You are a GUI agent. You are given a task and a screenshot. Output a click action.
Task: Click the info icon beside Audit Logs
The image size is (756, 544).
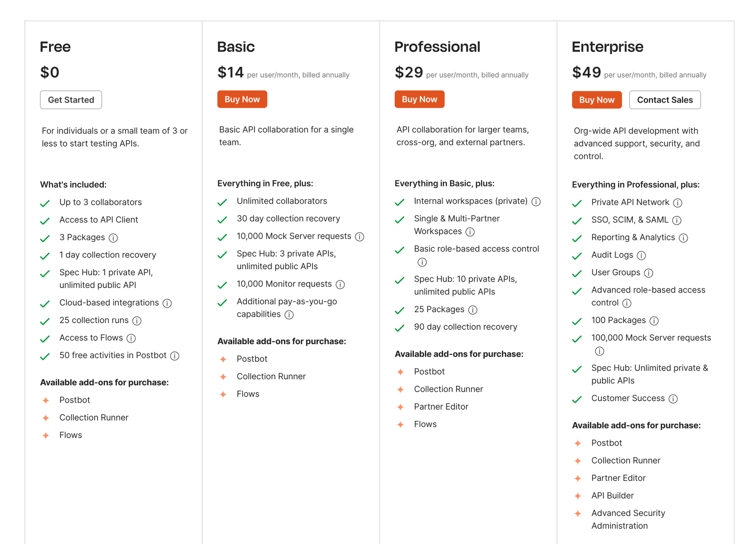[x=641, y=255]
